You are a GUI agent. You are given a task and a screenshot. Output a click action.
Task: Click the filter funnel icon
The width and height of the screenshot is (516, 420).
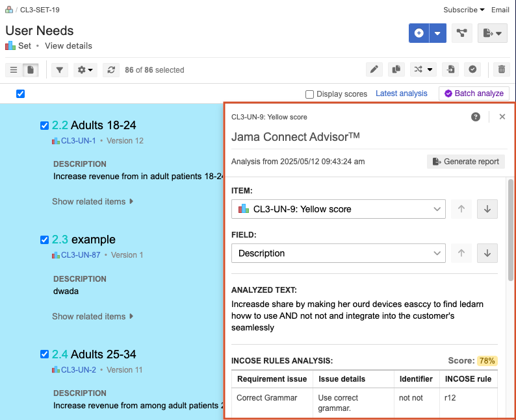[x=60, y=69]
